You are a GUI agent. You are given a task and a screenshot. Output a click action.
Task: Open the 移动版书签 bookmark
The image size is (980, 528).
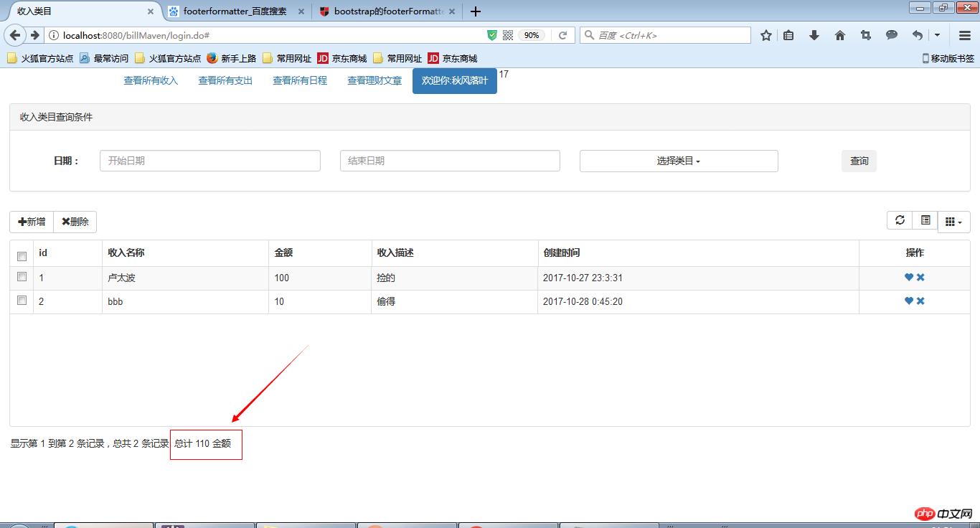pos(948,58)
